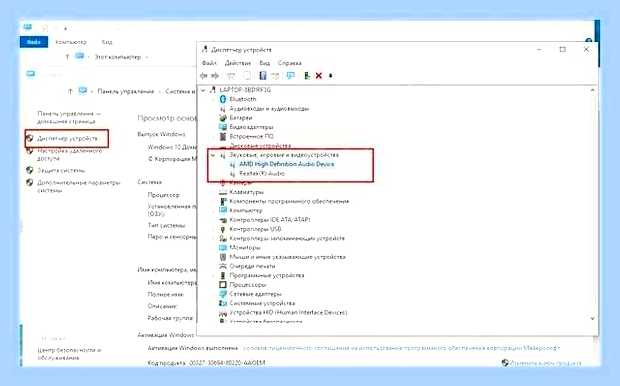This screenshot has height=386, width=620.
Task: Collapse the LAPTOP root node in device tree
Action: (204, 90)
